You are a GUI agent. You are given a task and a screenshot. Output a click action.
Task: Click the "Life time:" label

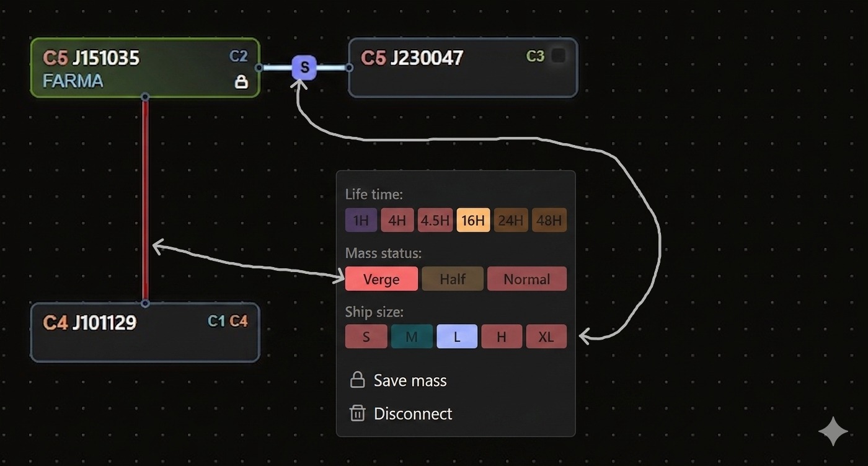(x=374, y=195)
